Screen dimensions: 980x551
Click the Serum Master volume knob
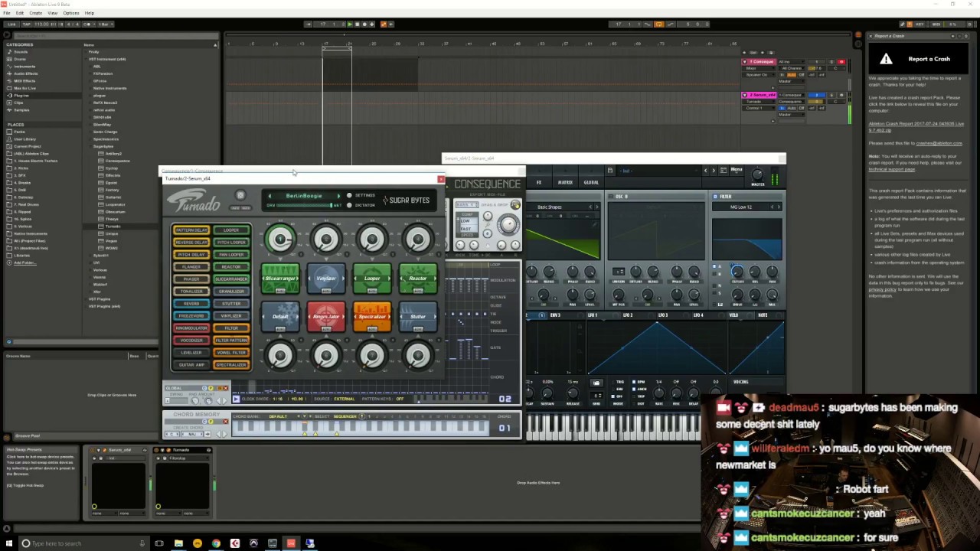pyautogui.click(x=757, y=174)
